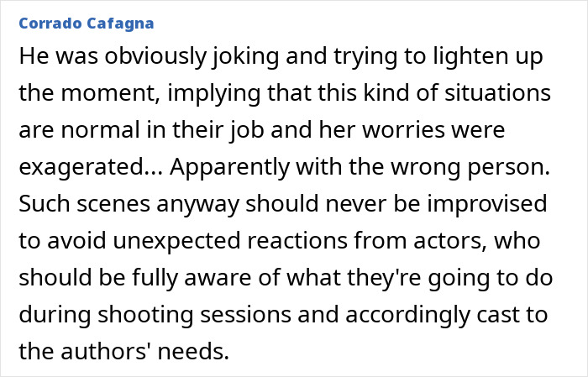This screenshot has width=588, height=377.
Task: Click the surname "Cafagna" in the author name
Action: [x=120, y=24]
